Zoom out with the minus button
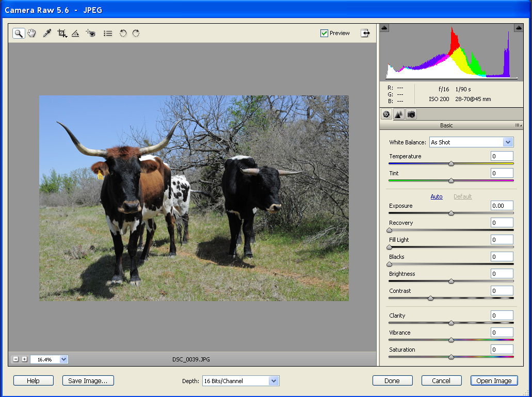Image resolution: width=532 pixels, height=397 pixels. (16, 359)
